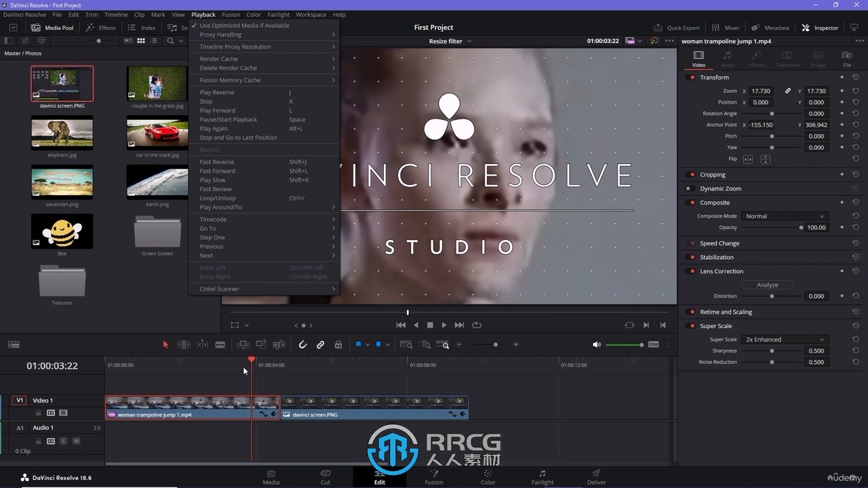
Task: Choose Loop/Unloop menu entry
Action: point(264,198)
